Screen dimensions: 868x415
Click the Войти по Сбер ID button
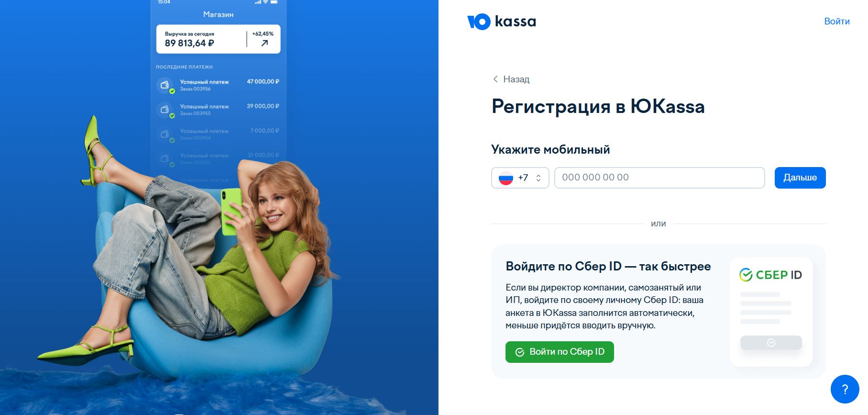pyautogui.click(x=560, y=352)
